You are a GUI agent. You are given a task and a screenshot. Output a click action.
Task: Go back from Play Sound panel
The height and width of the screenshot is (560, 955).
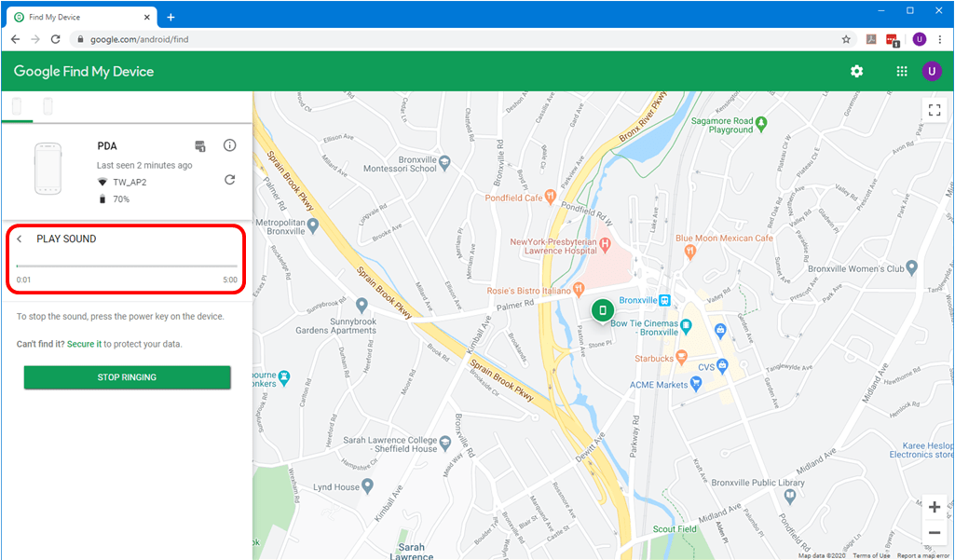point(20,239)
